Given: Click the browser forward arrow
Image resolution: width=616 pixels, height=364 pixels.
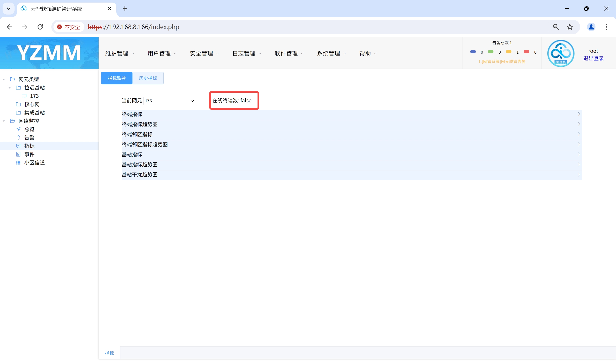Looking at the screenshot, I should pos(25,27).
